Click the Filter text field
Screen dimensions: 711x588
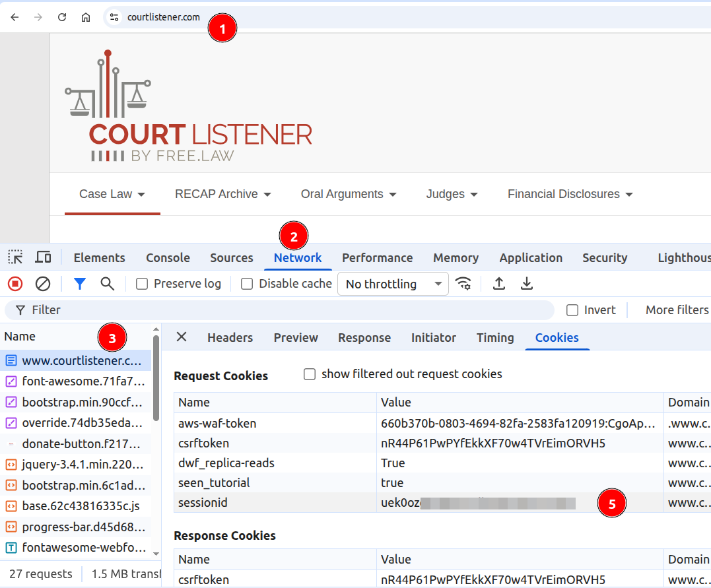279,310
